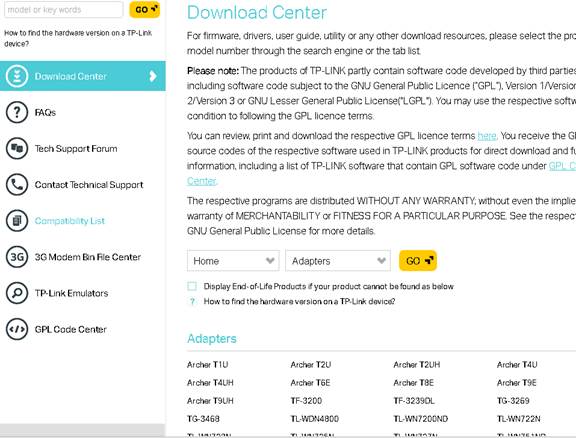The width and height of the screenshot is (576, 438).
Task: Go to Tech Support Forum menu item
Action: [76, 148]
